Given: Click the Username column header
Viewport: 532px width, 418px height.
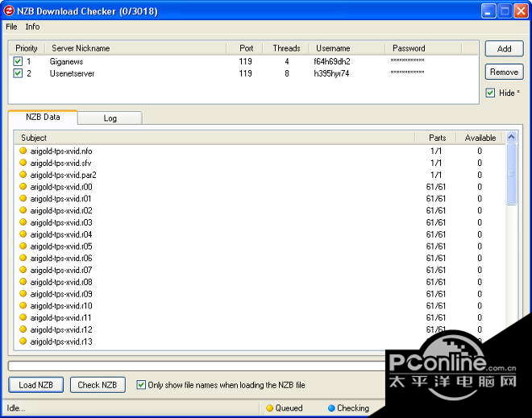Looking at the screenshot, I should coord(347,48).
